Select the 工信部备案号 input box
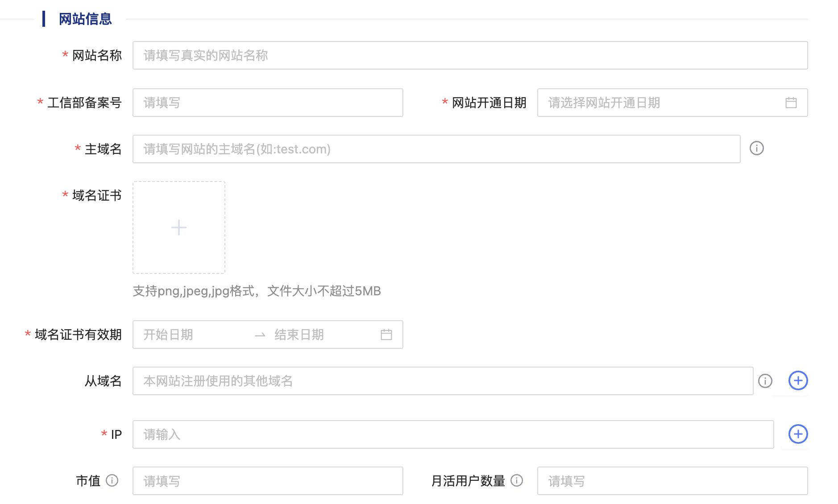This screenshot has height=504, width=838. coord(267,103)
